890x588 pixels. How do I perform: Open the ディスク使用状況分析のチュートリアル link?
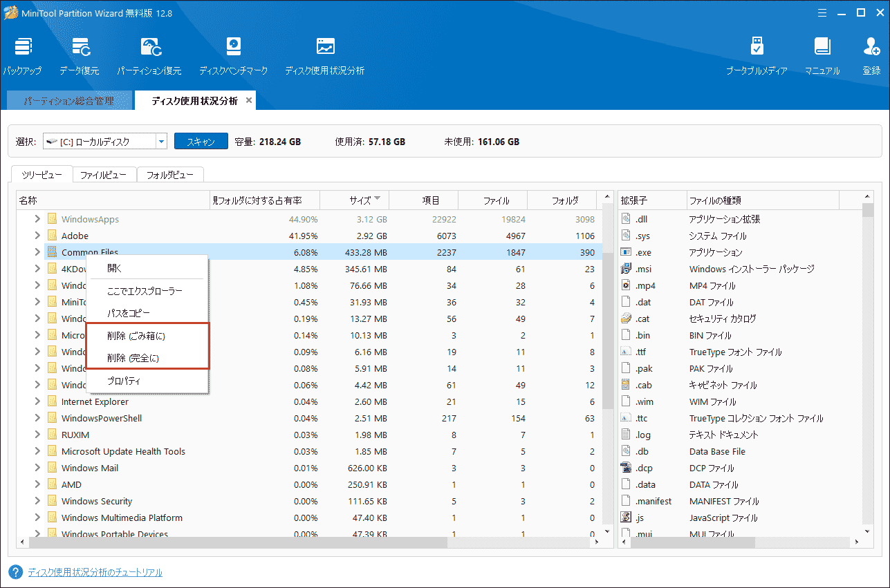tap(95, 572)
